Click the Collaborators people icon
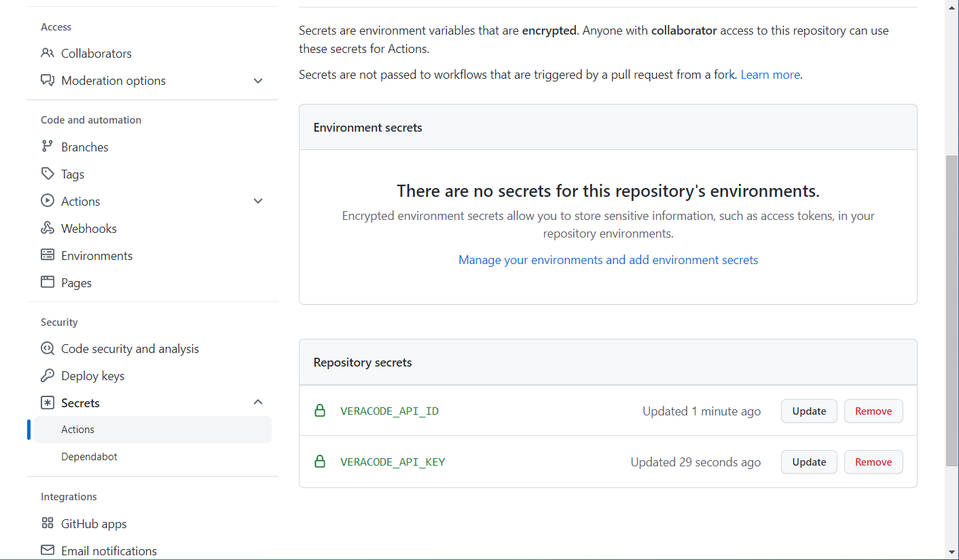The height and width of the screenshot is (560, 959). (x=48, y=53)
